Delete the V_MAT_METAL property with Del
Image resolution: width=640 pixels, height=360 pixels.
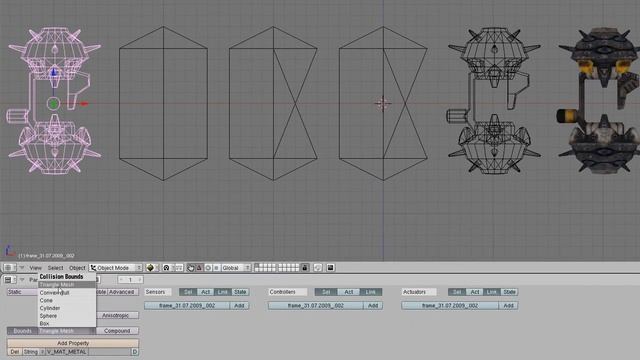14,352
